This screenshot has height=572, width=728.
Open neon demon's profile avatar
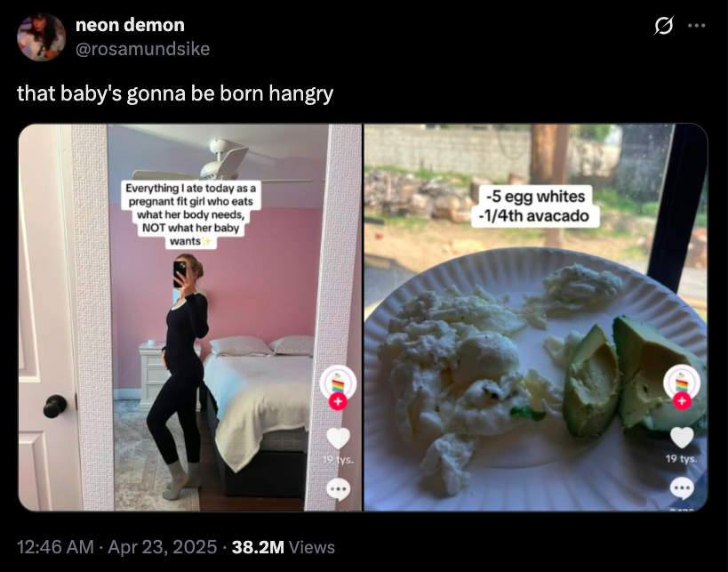41,36
